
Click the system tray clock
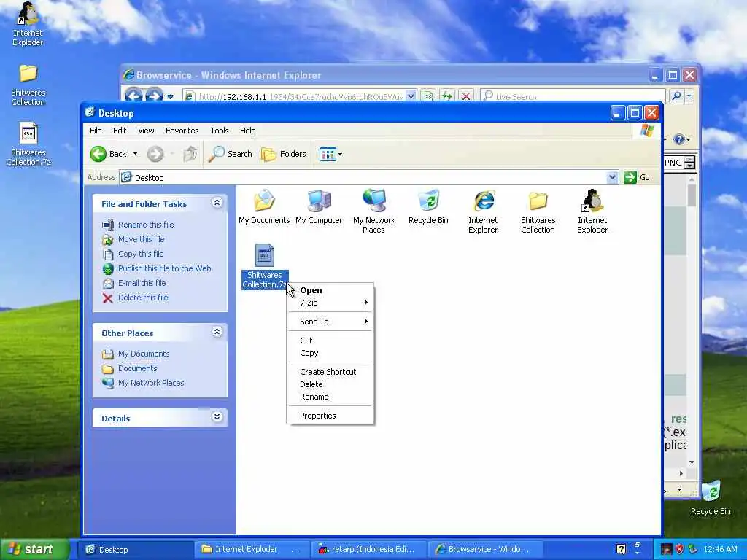[720, 550]
